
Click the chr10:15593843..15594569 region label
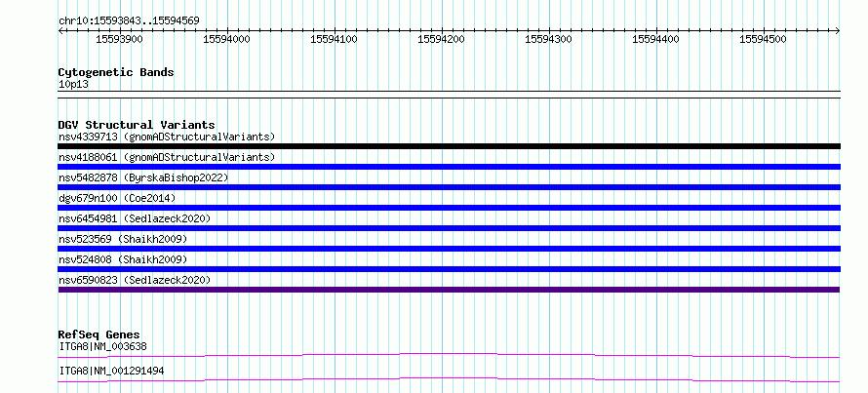pyautogui.click(x=129, y=21)
